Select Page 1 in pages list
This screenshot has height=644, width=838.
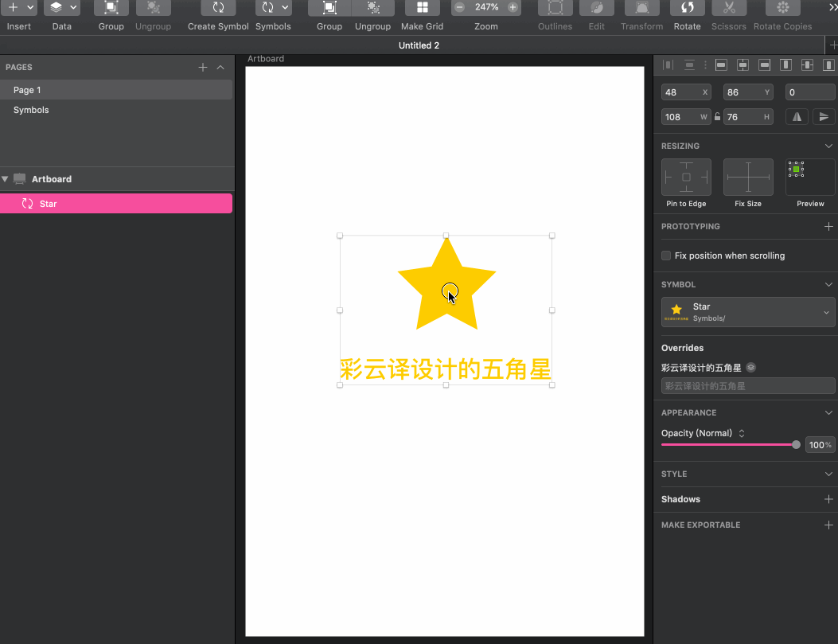[x=27, y=90]
